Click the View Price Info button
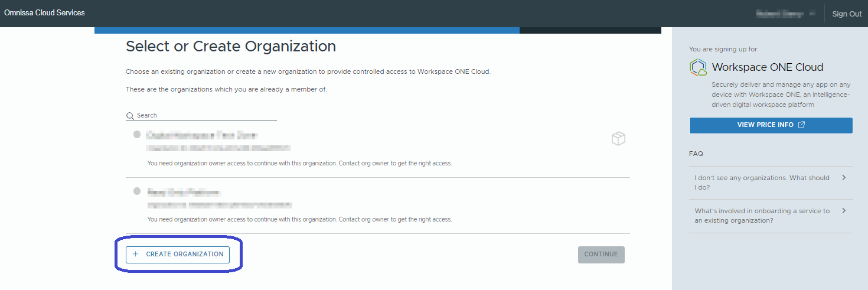868x290 pixels. click(771, 125)
